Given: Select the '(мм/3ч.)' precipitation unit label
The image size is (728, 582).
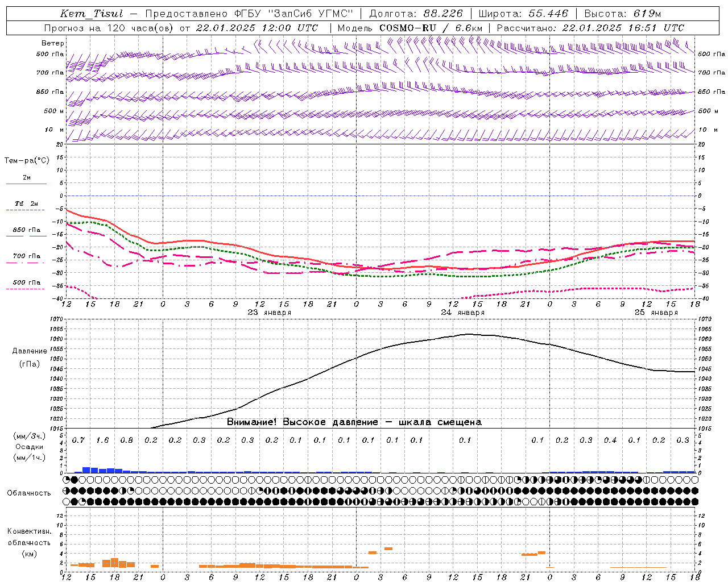Looking at the screenshot, I should 30,436.
